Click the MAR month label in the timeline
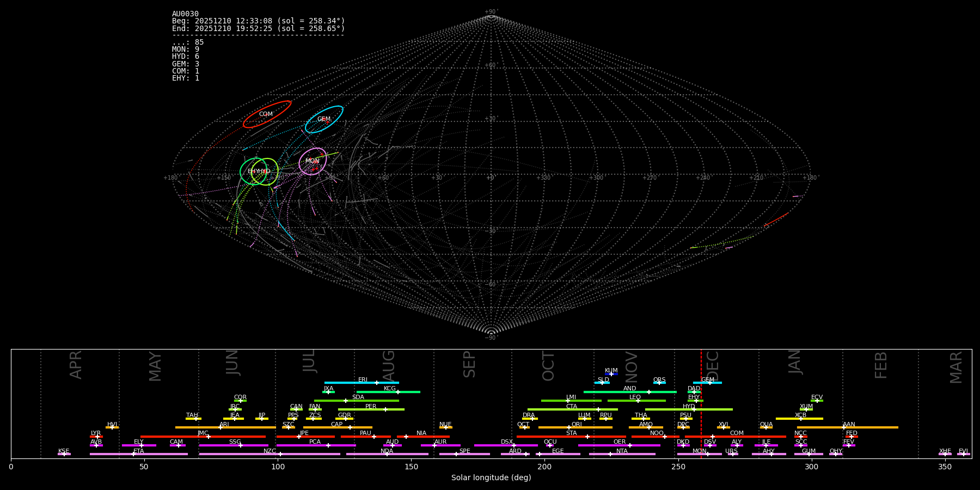Screen dimensions: 980x490 pos(956,367)
